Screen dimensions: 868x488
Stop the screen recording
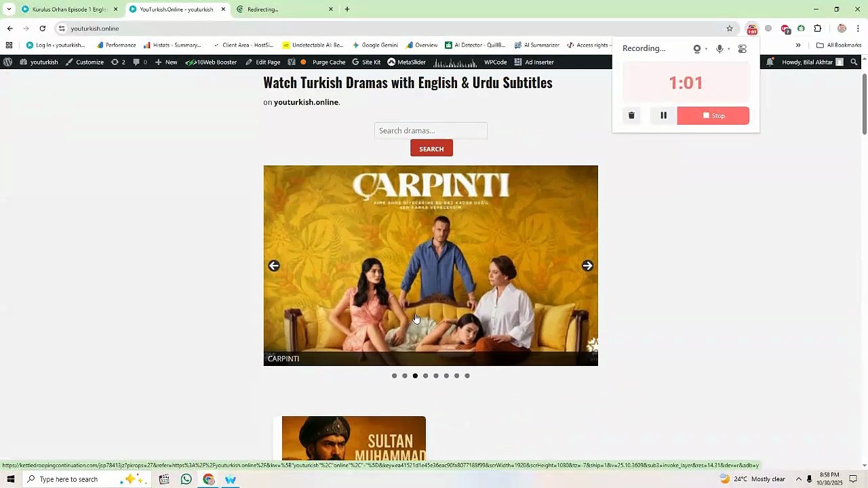point(713,115)
